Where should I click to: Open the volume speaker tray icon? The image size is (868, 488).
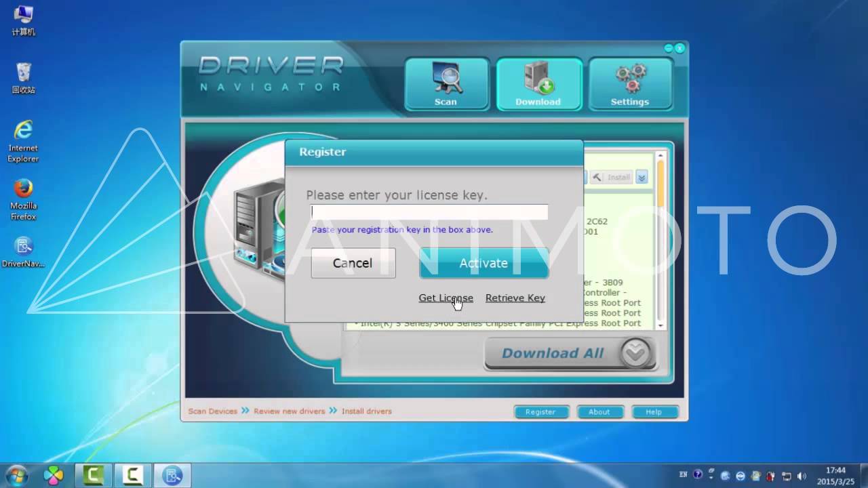click(x=802, y=476)
